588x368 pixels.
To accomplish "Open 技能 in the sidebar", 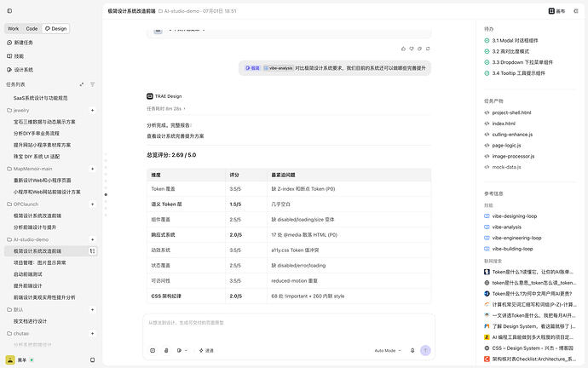I will click(x=15, y=56).
